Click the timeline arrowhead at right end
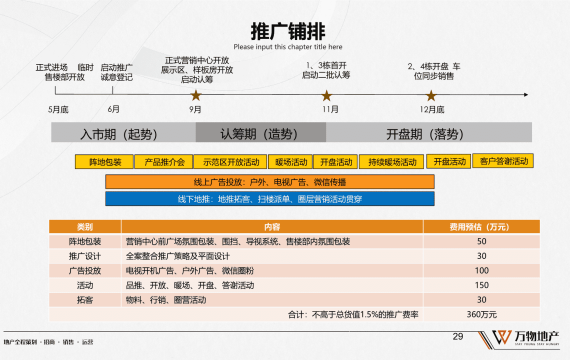570x360 pixels. [526, 95]
